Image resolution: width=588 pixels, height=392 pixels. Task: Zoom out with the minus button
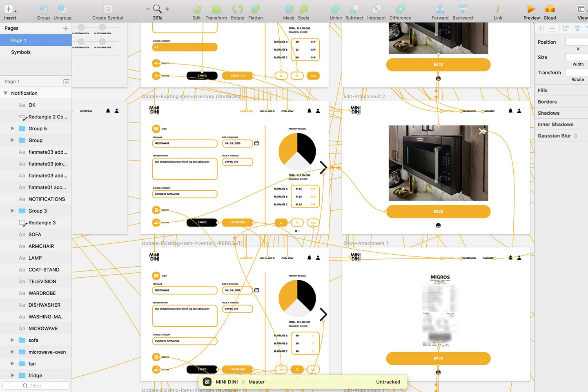click(x=148, y=9)
